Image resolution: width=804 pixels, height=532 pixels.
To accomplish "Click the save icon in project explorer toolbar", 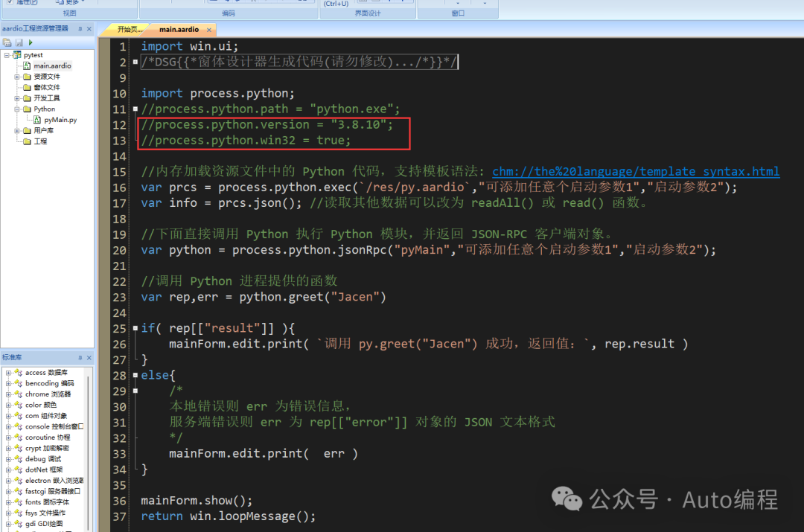I will point(19,42).
